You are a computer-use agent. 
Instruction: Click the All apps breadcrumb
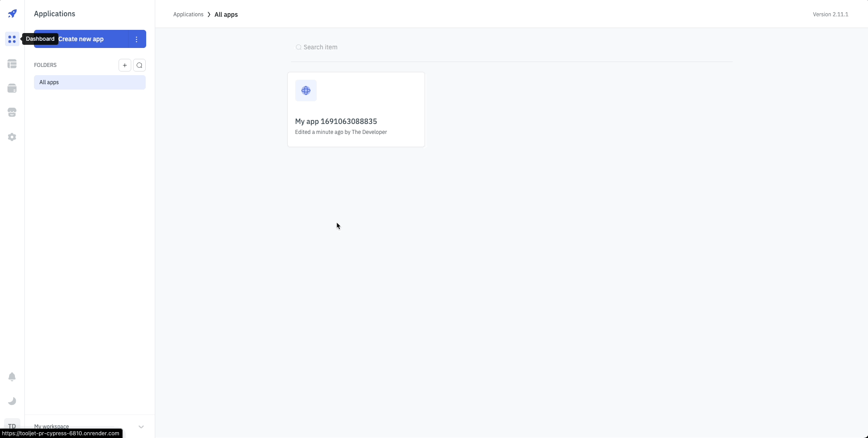(226, 14)
